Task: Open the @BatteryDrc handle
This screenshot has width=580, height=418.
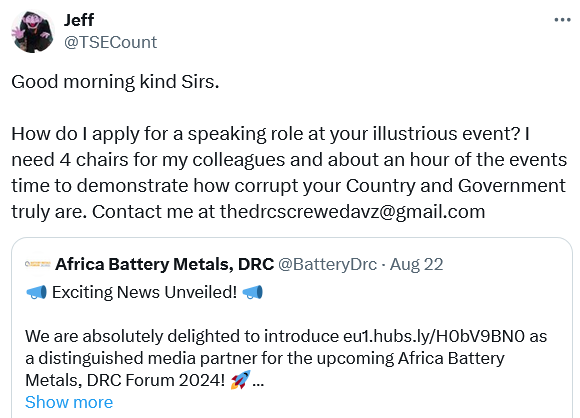Action: (327, 264)
